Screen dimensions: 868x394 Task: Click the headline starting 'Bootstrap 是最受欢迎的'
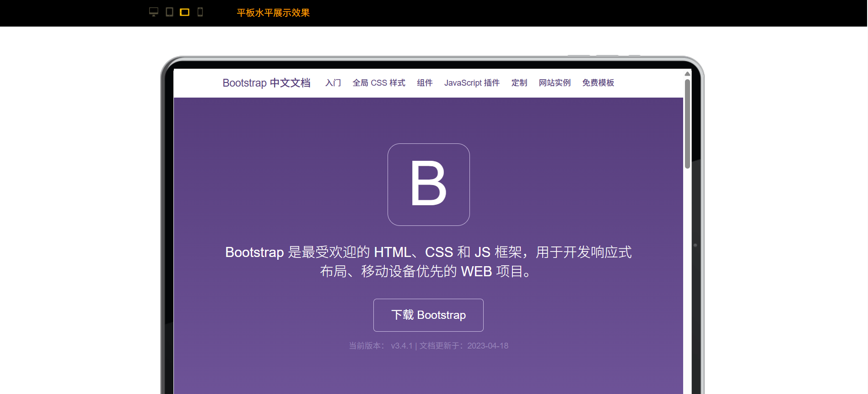428,262
